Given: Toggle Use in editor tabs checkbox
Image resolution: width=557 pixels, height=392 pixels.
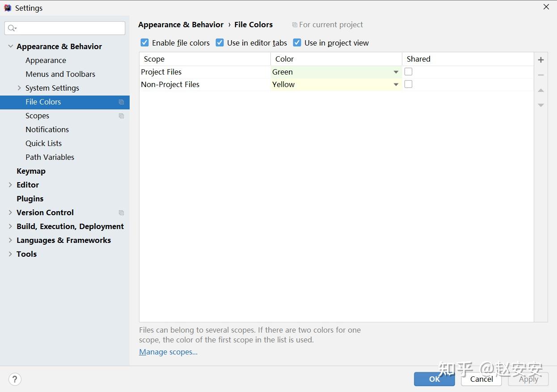Looking at the screenshot, I should coord(220,43).
